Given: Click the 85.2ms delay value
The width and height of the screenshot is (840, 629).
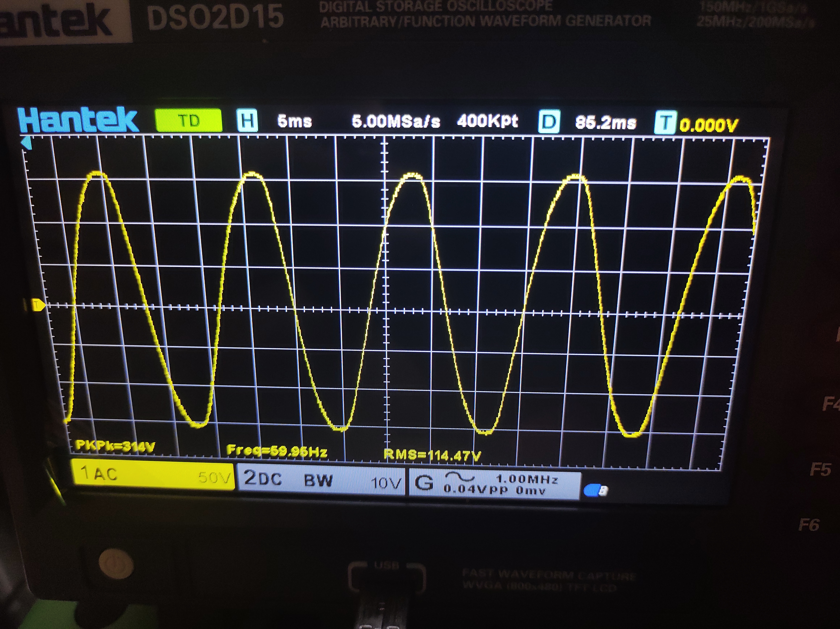Looking at the screenshot, I should 606,123.
